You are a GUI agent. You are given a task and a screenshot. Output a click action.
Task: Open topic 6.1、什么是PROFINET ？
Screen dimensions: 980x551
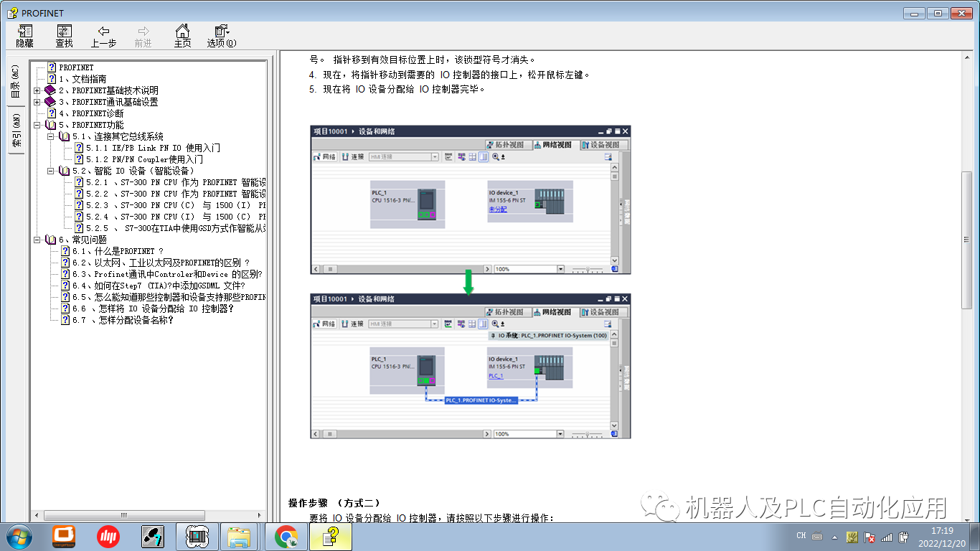pyautogui.click(x=118, y=251)
